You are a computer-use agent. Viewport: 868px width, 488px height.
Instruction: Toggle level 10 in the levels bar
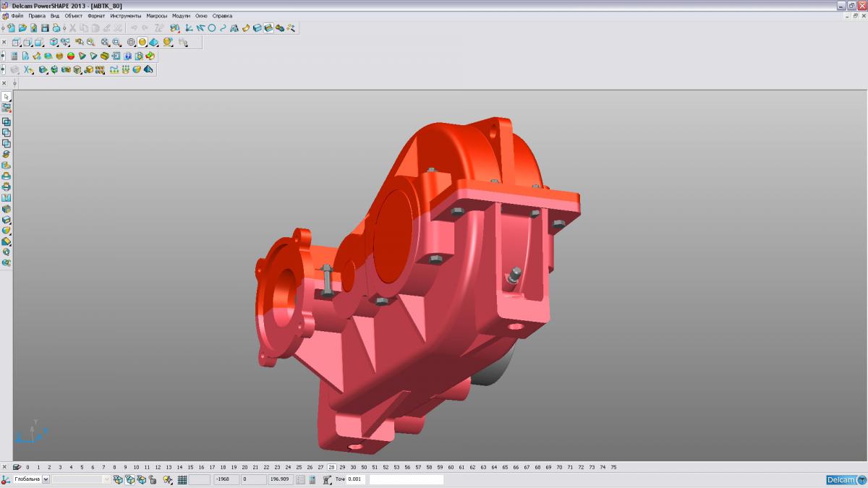click(x=136, y=467)
